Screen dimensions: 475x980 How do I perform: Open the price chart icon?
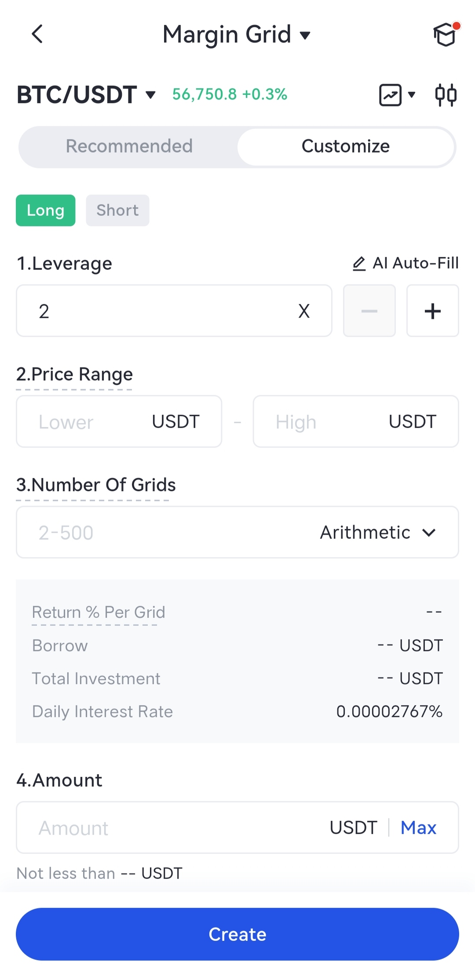(x=391, y=95)
